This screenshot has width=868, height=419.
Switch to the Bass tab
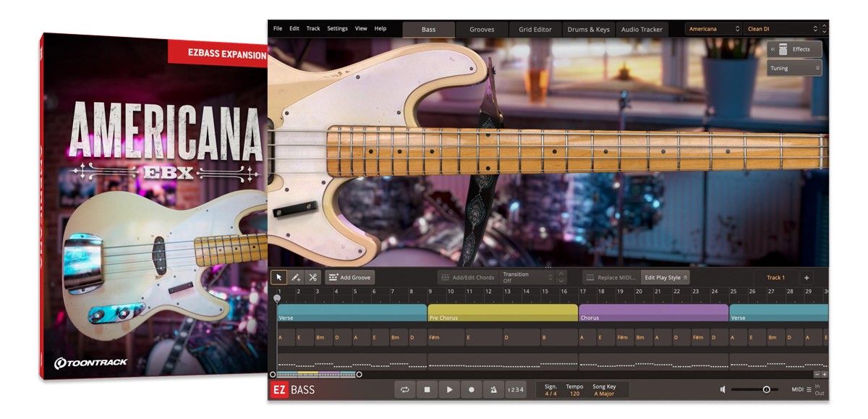tap(429, 30)
